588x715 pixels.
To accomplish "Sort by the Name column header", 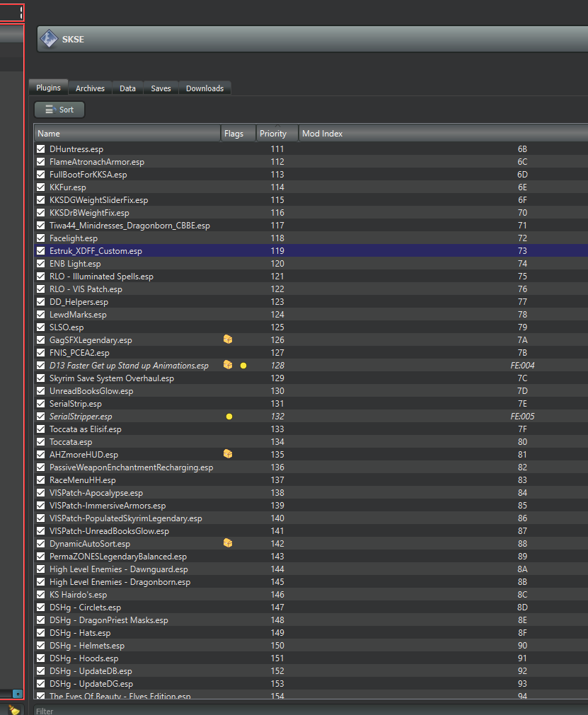I will tap(127, 134).
